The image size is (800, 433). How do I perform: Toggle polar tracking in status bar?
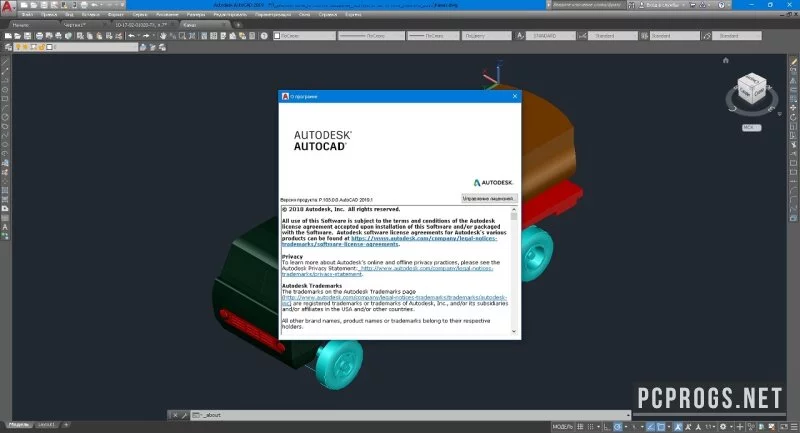(618, 427)
